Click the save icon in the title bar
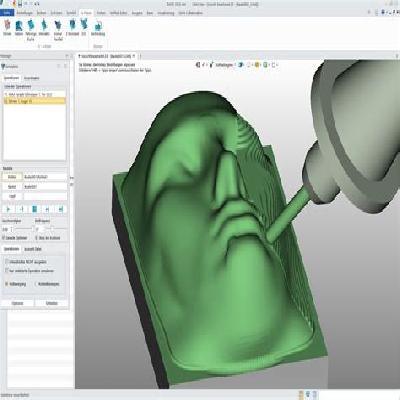The width and height of the screenshot is (400, 400). click(20, 4)
